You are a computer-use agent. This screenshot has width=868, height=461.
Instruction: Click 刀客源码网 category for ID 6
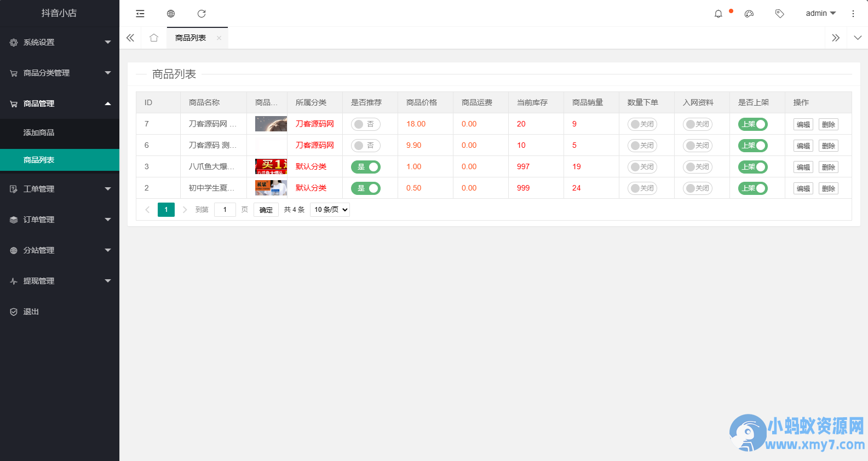[315, 145]
